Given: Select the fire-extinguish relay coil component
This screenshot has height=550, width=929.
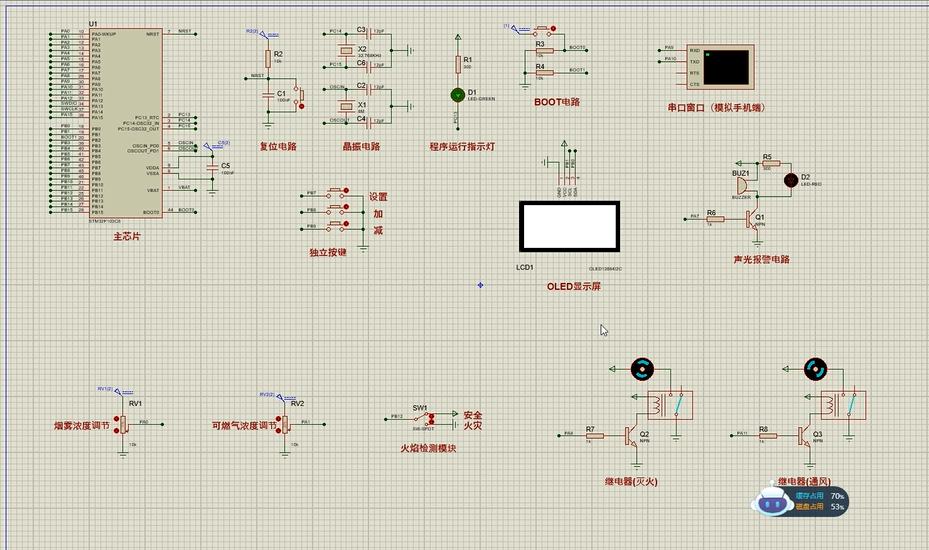Looking at the screenshot, I should pyautogui.click(x=669, y=405).
